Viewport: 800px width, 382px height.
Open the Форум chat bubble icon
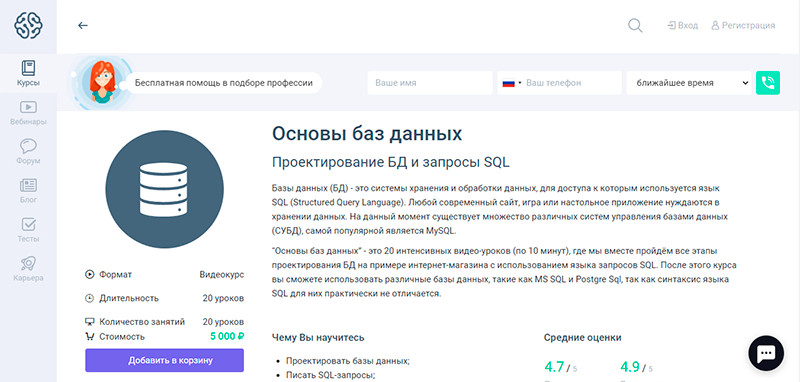[x=28, y=146]
